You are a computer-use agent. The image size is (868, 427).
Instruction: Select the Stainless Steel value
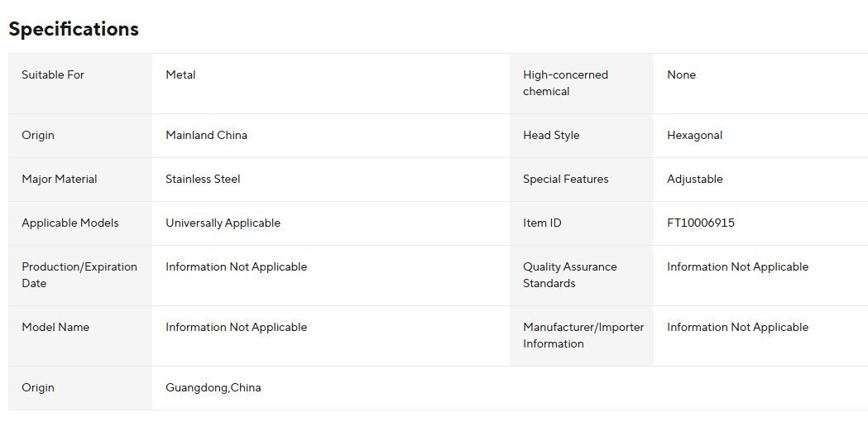[203, 179]
